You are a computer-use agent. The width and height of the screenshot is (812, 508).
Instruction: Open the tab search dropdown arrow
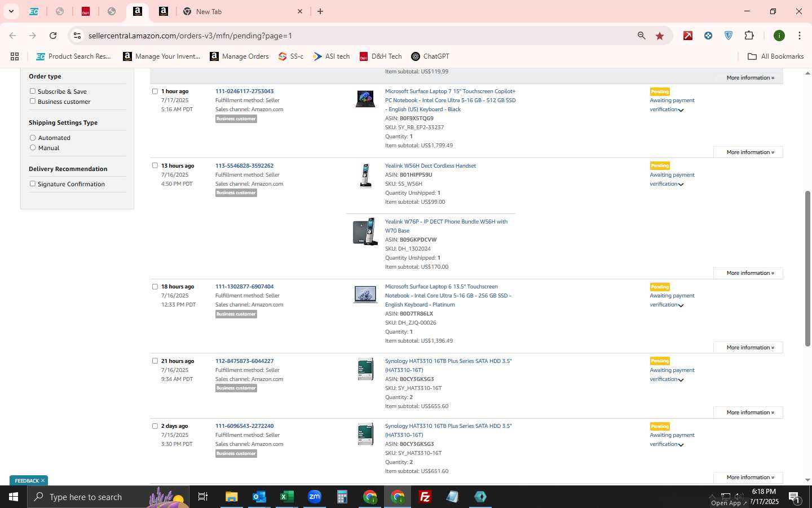[x=11, y=11]
